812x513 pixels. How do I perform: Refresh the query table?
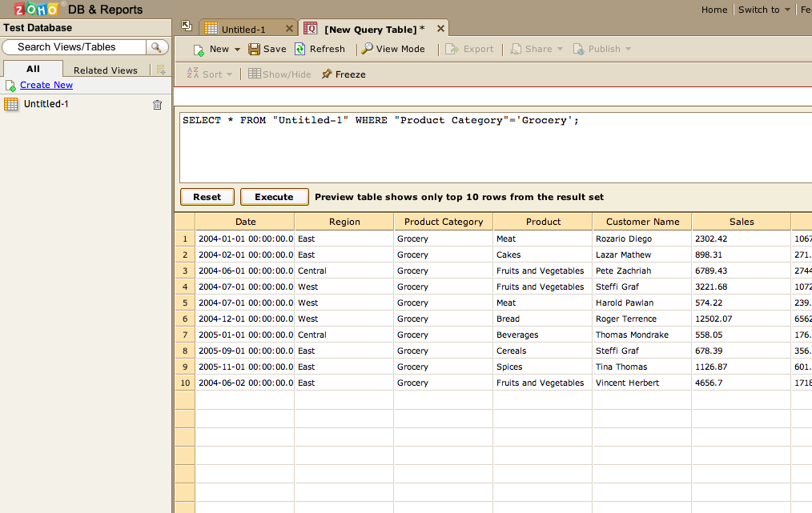pos(320,49)
